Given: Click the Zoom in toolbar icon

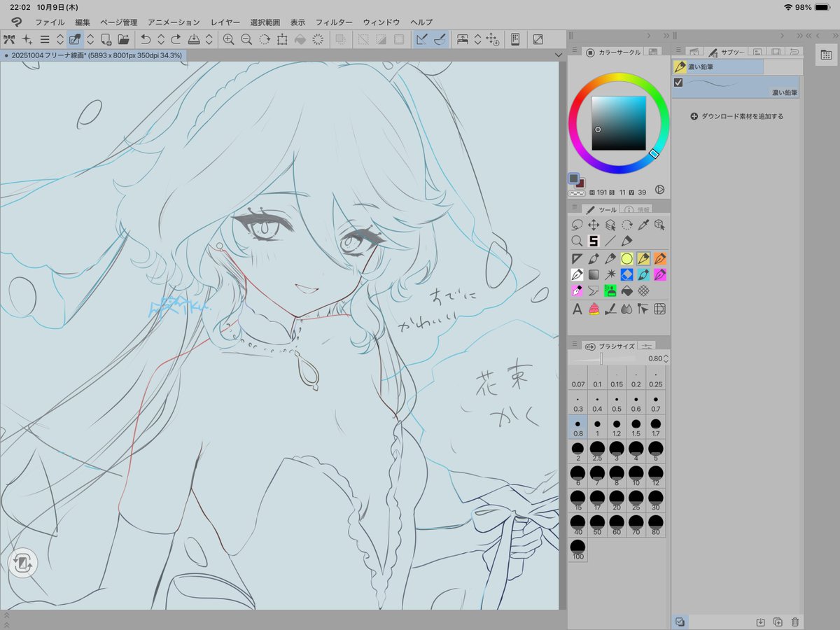Looking at the screenshot, I should pos(229,39).
